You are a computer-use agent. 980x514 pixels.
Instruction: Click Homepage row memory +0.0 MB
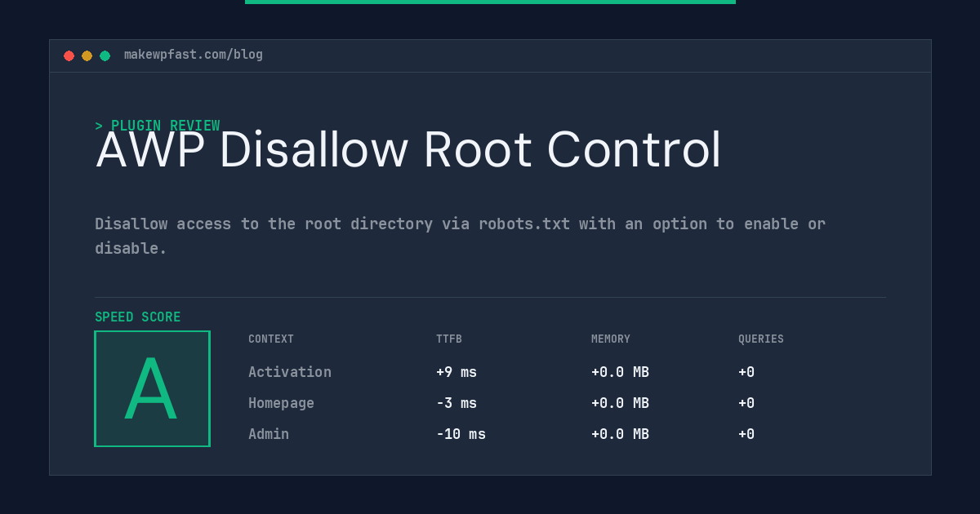coord(620,403)
